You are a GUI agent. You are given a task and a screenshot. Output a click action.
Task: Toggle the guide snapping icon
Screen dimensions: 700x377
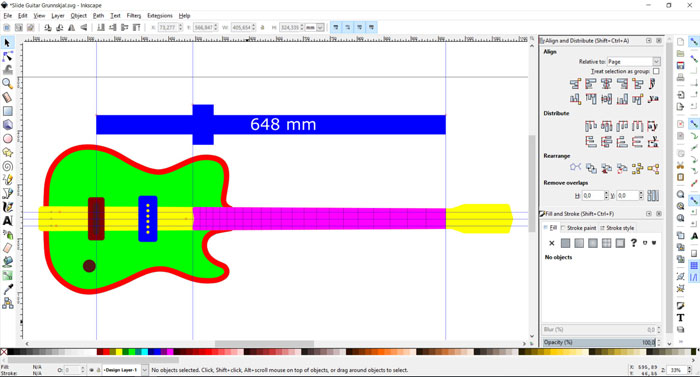coord(694,277)
